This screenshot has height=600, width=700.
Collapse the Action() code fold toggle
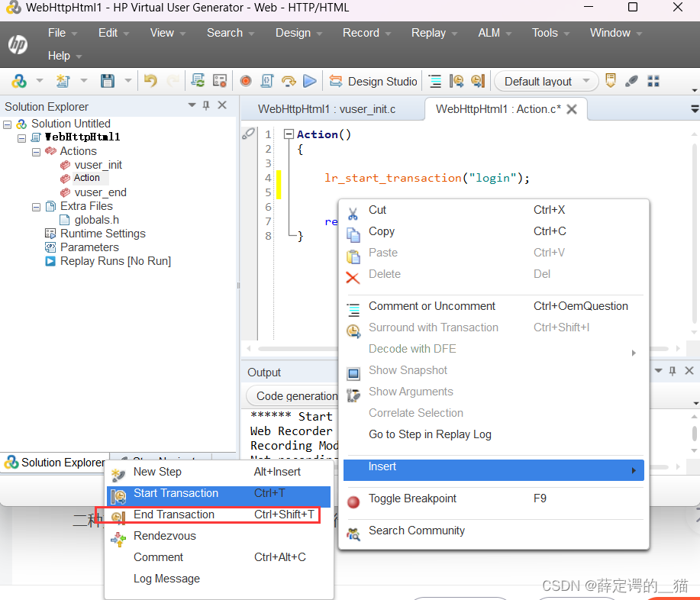(289, 134)
